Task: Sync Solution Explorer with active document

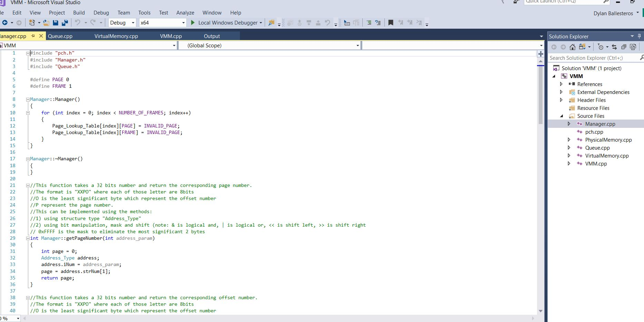Action: 614,47
